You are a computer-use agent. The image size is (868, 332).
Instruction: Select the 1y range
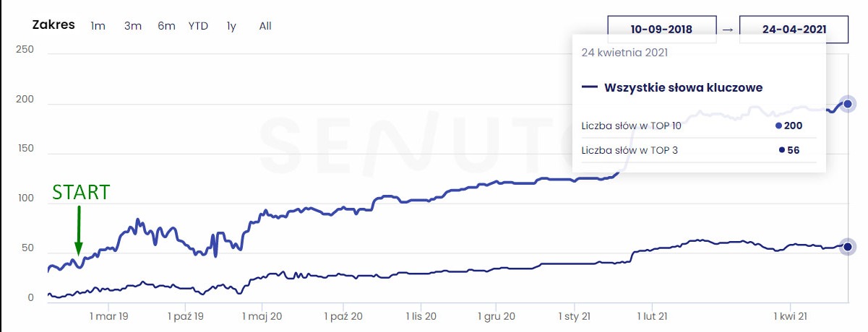click(x=231, y=26)
